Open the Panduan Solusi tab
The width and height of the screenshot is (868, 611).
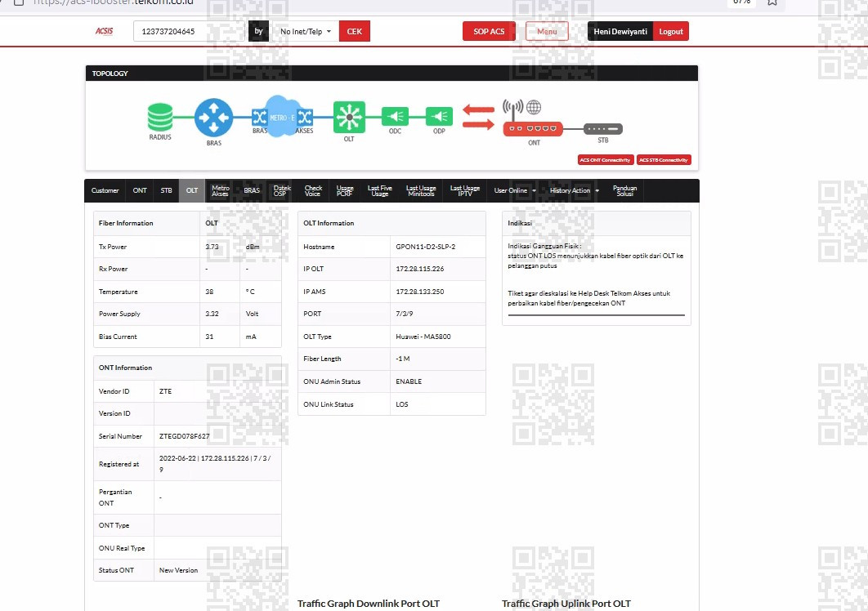[625, 190]
